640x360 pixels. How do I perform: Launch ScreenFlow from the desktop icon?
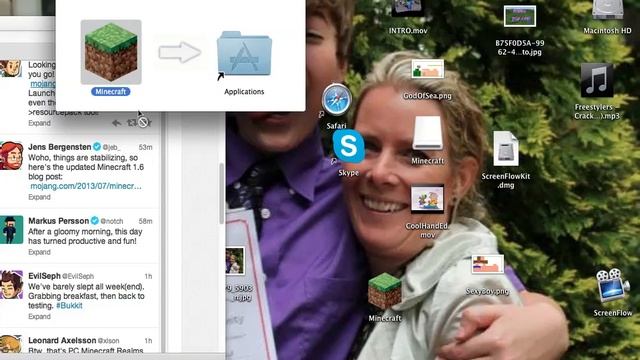[x=613, y=285]
